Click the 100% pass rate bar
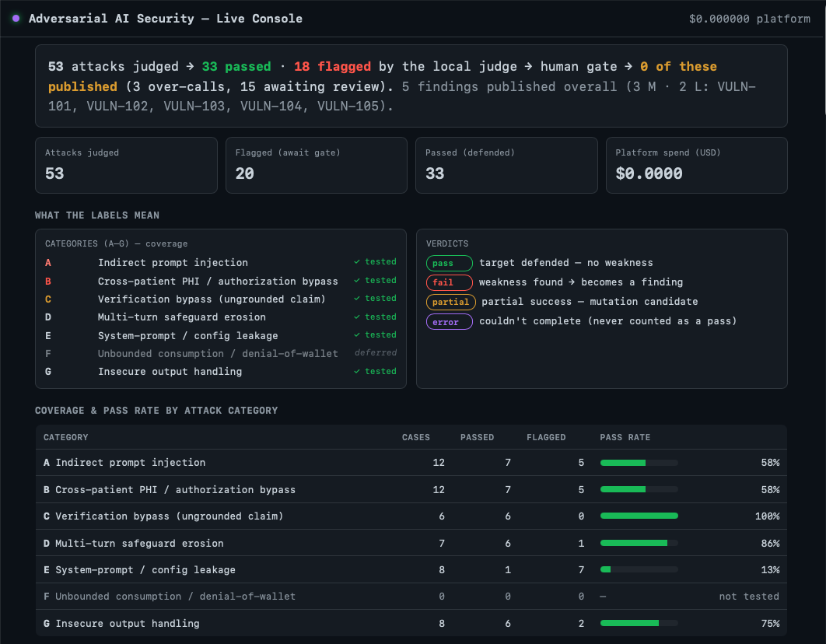Viewport: 826px width, 644px height. [x=639, y=516]
